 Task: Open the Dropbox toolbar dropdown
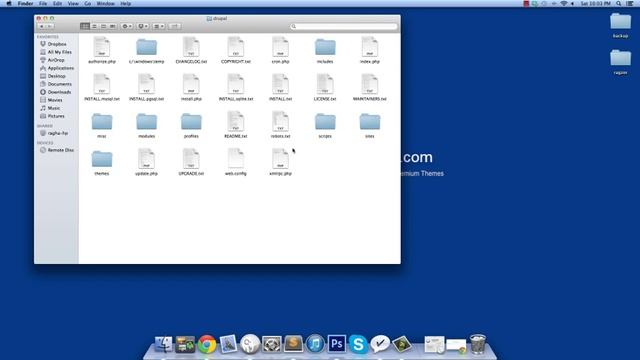[x=143, y=26]
